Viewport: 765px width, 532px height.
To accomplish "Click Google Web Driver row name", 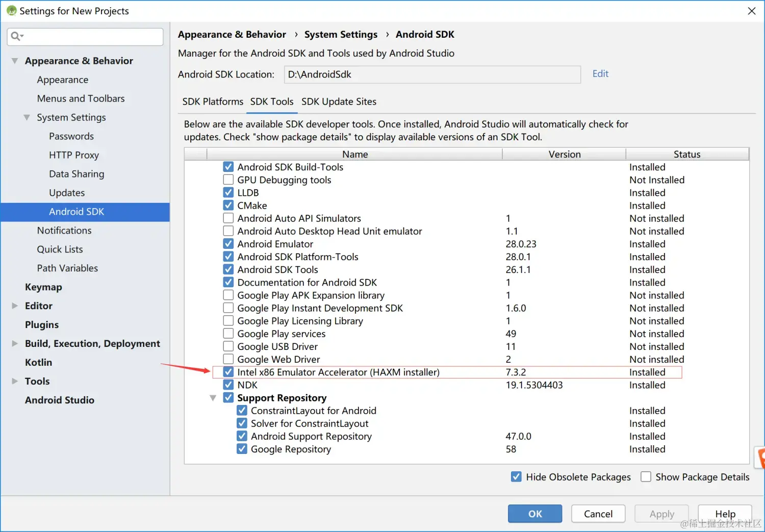I will coord(278,359).
